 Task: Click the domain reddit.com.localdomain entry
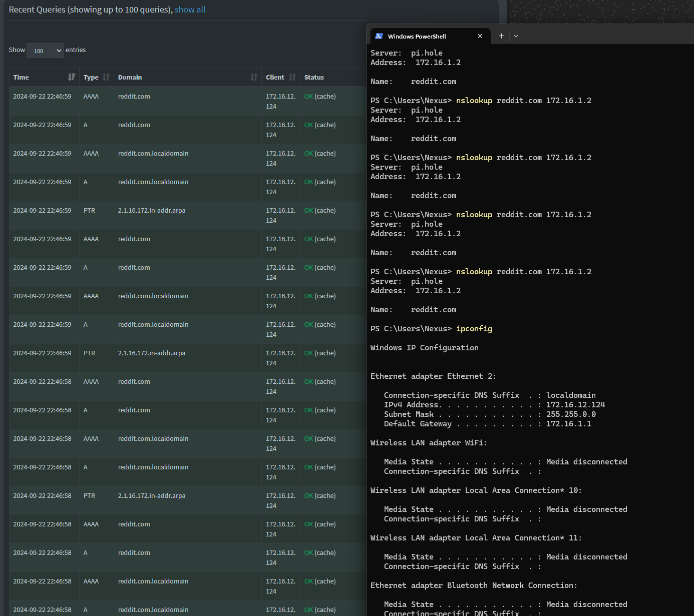pyautogui.click(x=153, y=153)
